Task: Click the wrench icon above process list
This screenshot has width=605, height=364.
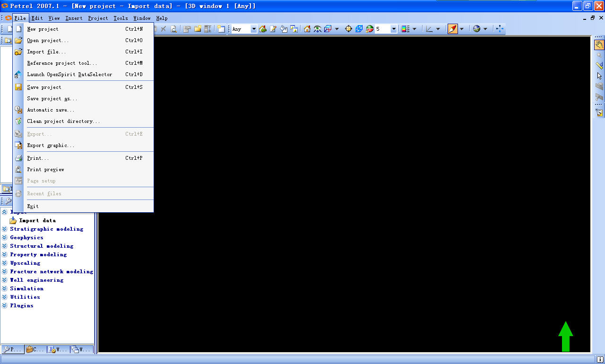Action: (x=8, y=201)
